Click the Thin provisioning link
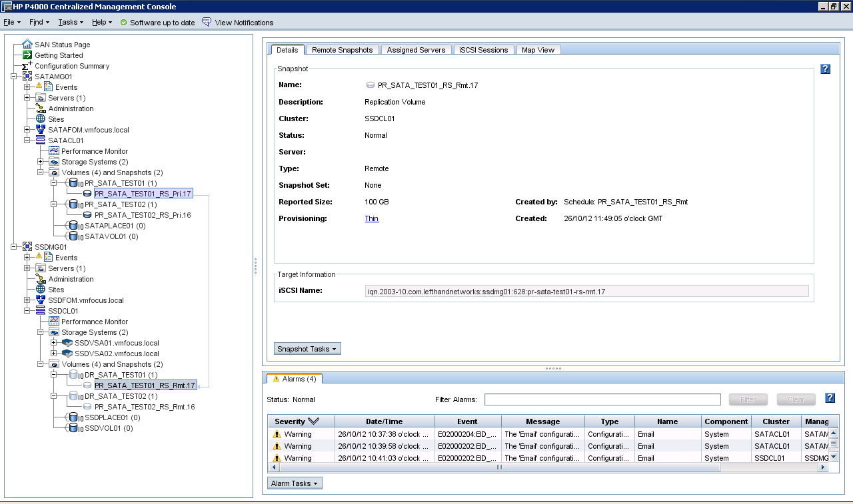The width and height of the screenshot is (853, 504). pyautogui.click(x=371, y=218)
